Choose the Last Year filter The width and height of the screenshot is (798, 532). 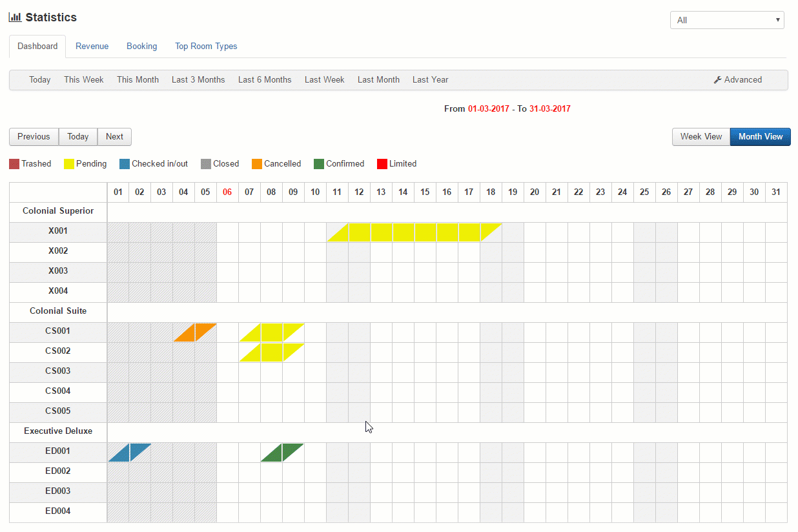[430, 80]
